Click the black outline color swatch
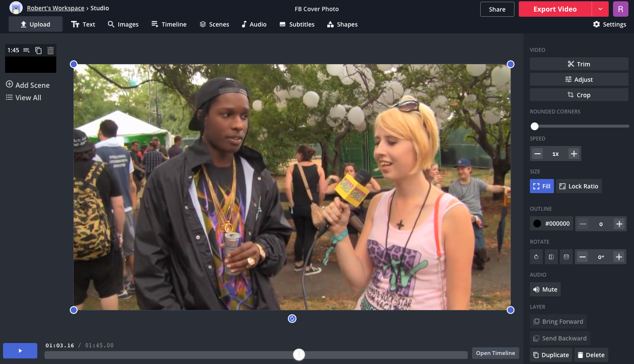 (x=537, y=224)
